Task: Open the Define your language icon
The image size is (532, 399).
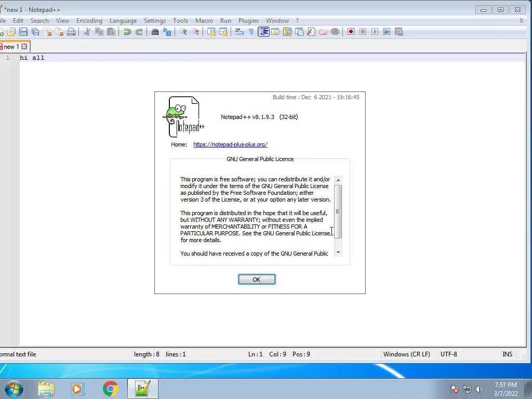Action: [275, 32]
